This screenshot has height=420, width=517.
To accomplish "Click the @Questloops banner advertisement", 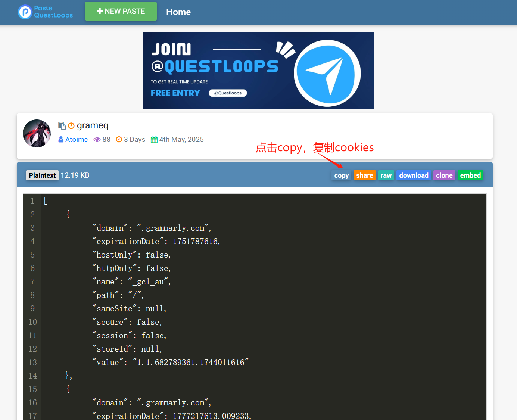I will coord(258,70).
